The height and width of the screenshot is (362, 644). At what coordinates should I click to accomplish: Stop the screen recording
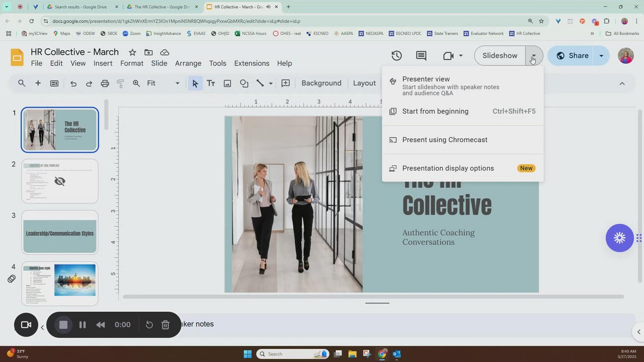pyautogui.click(x=63, y=325)
